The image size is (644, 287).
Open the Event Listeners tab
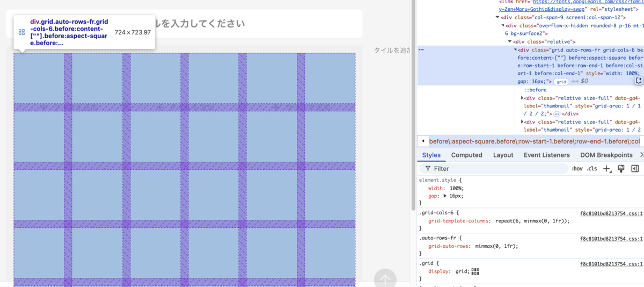coord(547,155)
